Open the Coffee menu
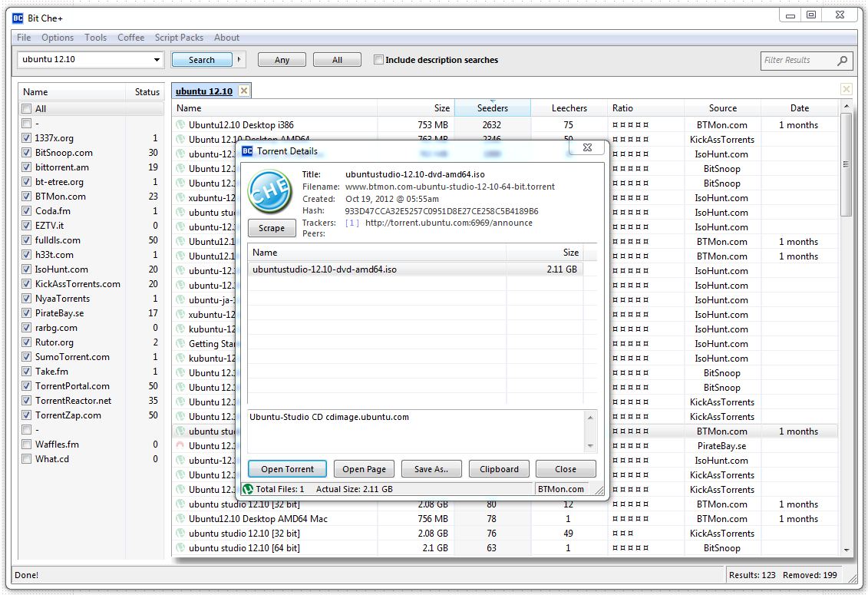Screen dimensions: 868x595 130,38
